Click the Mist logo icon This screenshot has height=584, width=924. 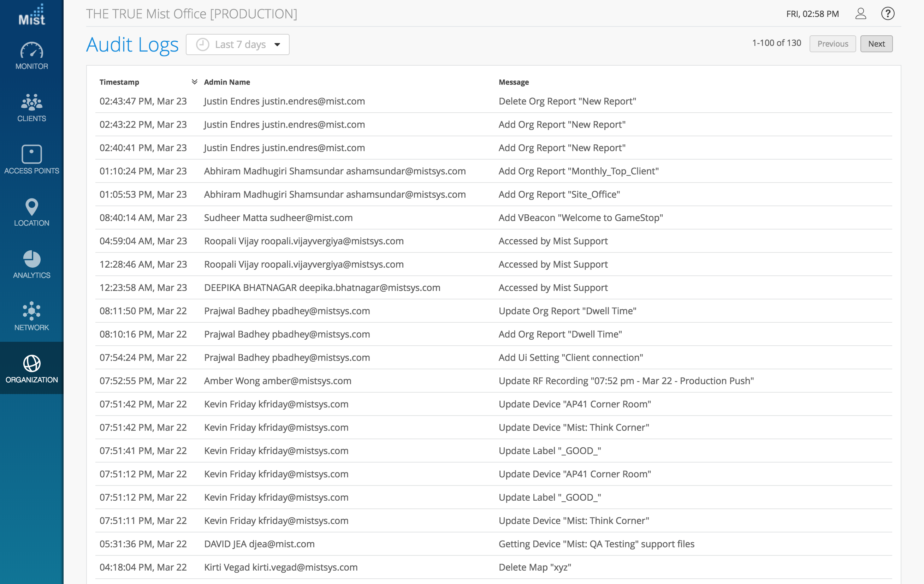[x=32, y=15]
